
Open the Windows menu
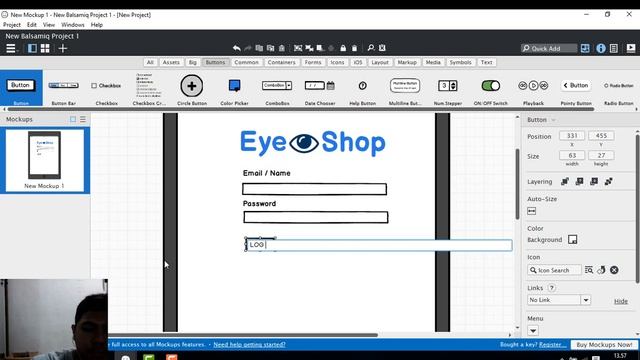point(73,25)
